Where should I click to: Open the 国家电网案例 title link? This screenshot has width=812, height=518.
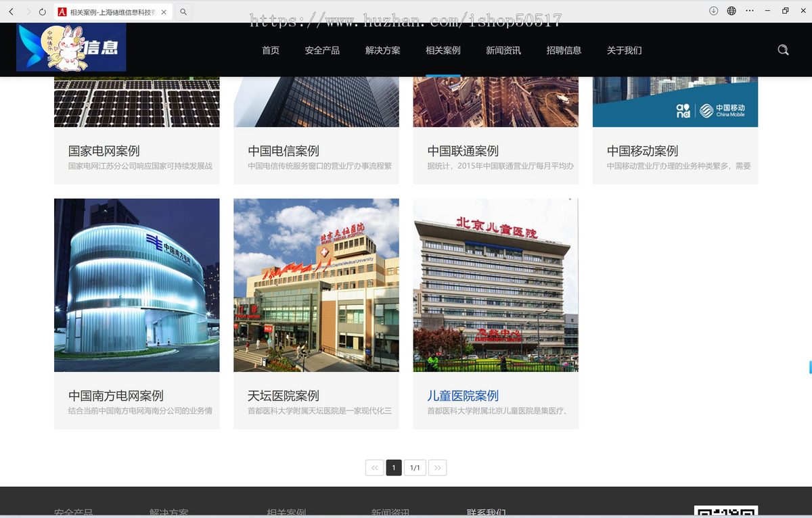point(104,151)
